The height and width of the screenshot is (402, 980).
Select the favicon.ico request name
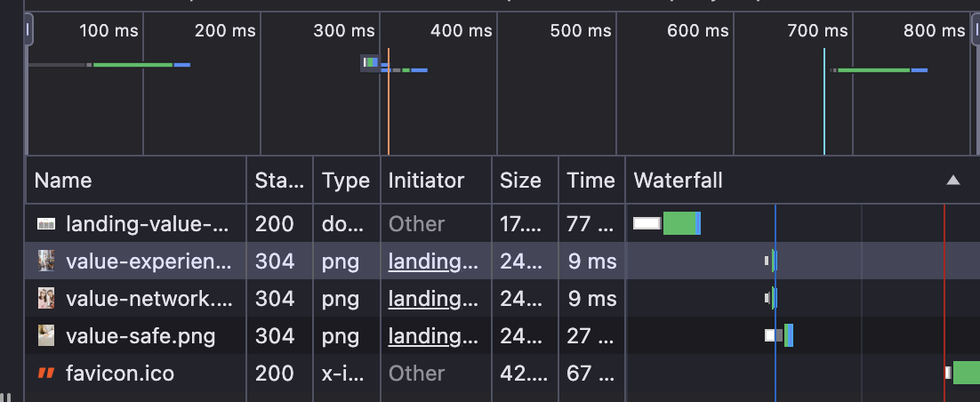click(120, 374)
